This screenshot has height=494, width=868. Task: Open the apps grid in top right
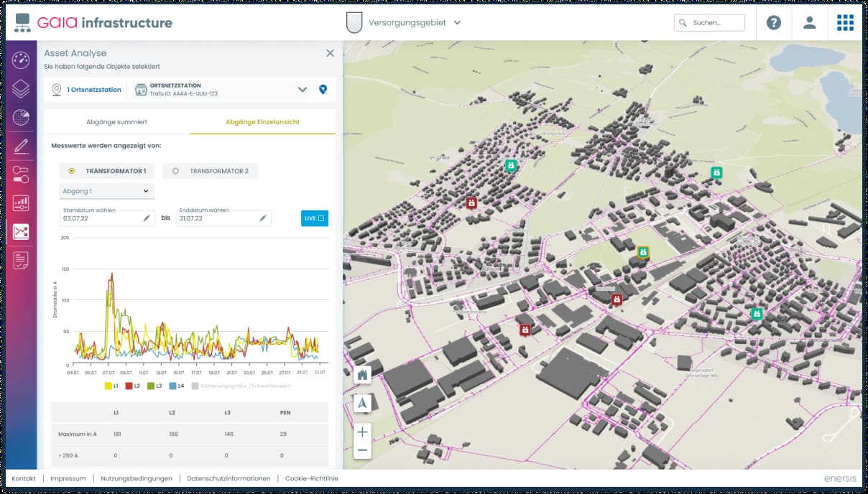tap(845, 22)
